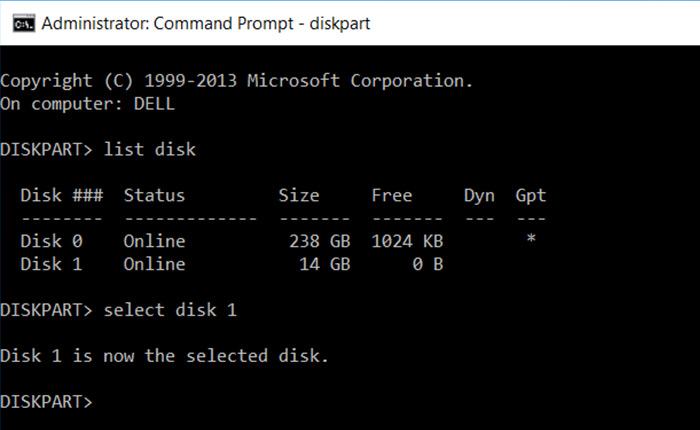
Task: Click the 'Disk ###' column header
Action: tap(62, 195)
